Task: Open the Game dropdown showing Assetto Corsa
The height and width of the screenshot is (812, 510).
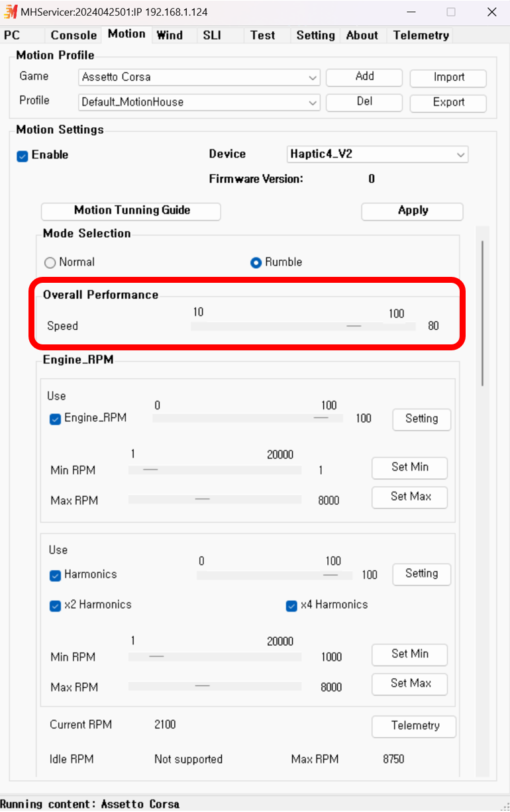Action: coord(199,77)
